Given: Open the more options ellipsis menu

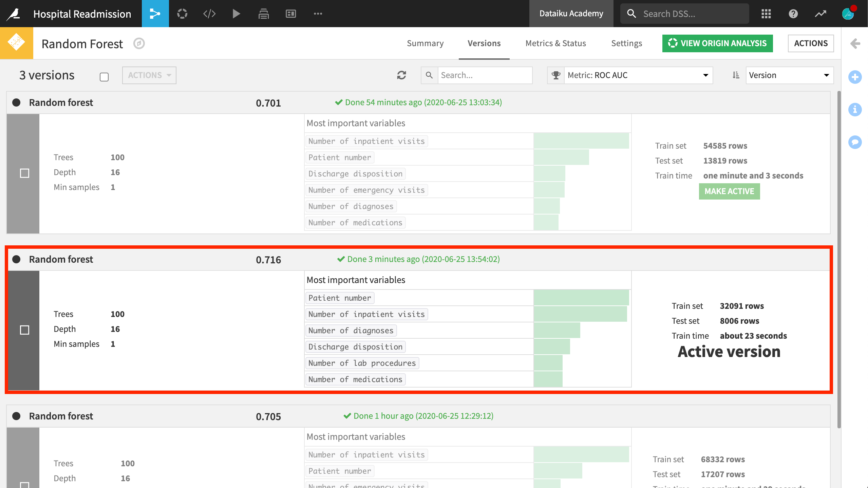Looking at the screenshot, I should [318, 14].
